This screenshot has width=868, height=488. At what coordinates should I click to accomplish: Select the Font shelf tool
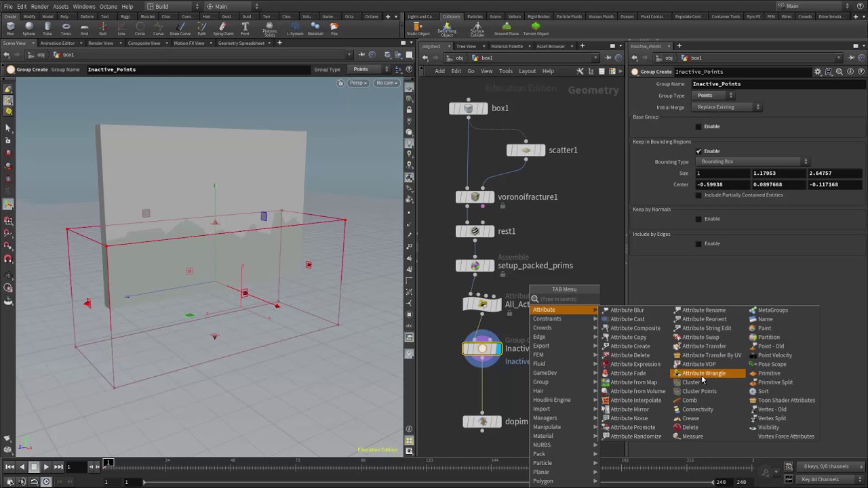[245, 28]
